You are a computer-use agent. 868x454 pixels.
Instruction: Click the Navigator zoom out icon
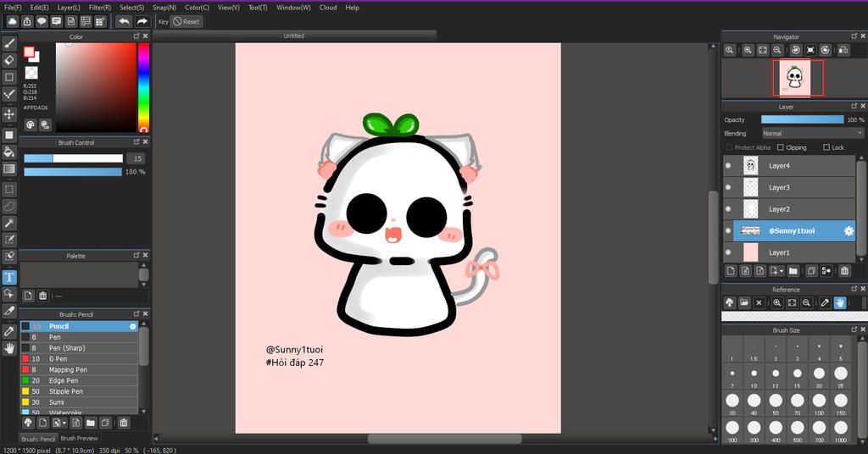point(777,50)
